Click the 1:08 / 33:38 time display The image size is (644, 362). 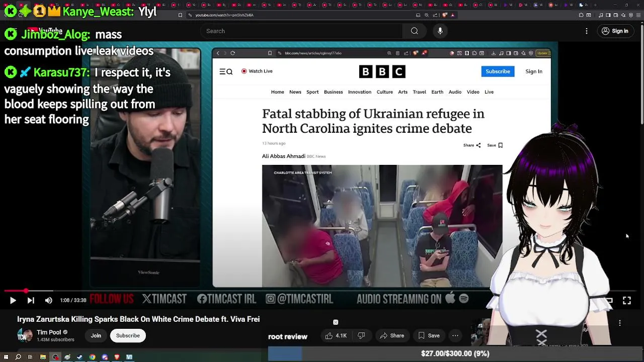click(73, 300)
